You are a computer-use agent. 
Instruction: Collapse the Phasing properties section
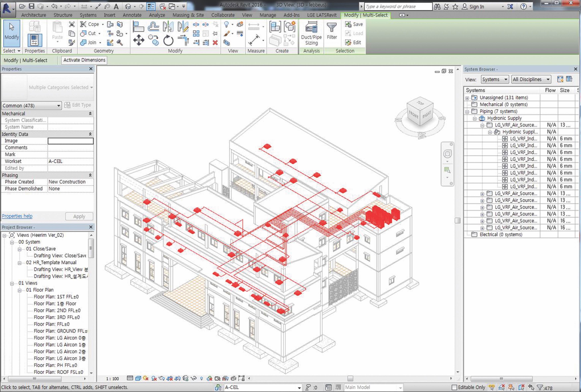point(90,175)
